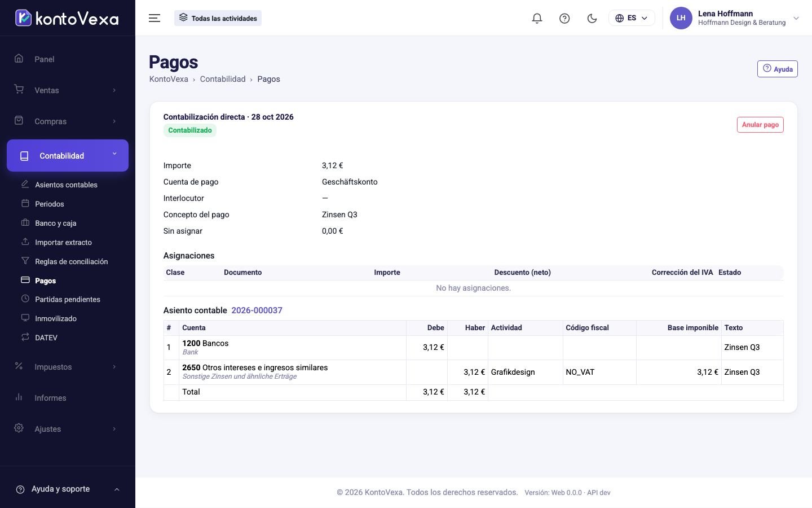Expand Ayuda y soporte in sidebar footer

(x=68, y=489)
